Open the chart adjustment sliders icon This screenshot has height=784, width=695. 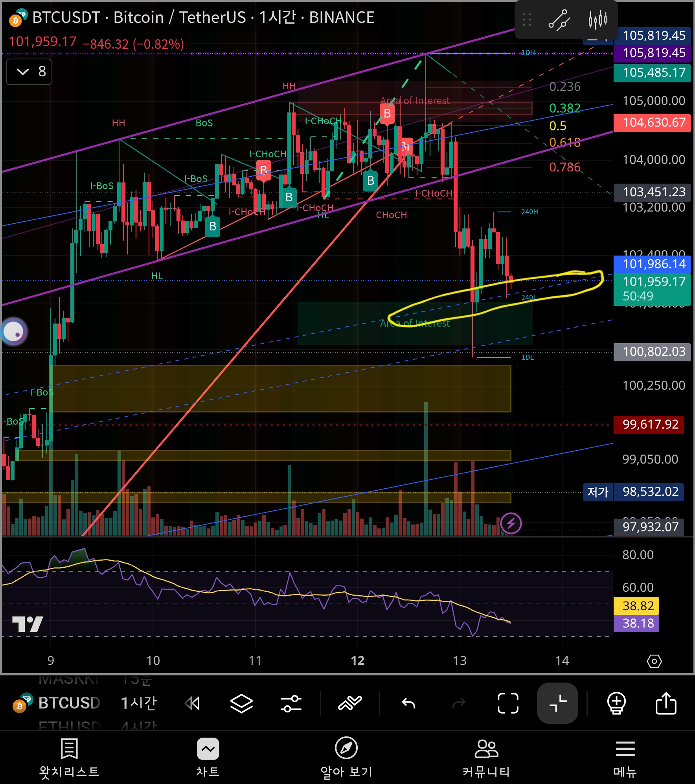[x=291, y=703]
